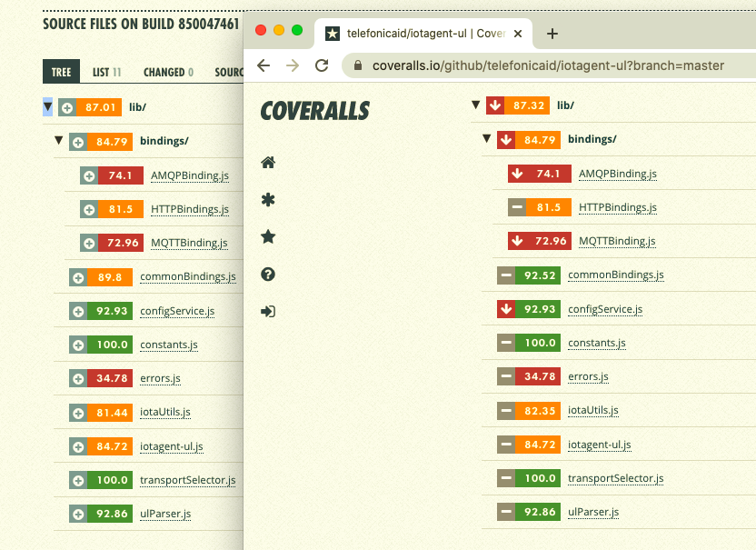This screenshot has height=550, width=756.
Task: Click plus icon beside bindings/ in back window
Action: (78, 142)
